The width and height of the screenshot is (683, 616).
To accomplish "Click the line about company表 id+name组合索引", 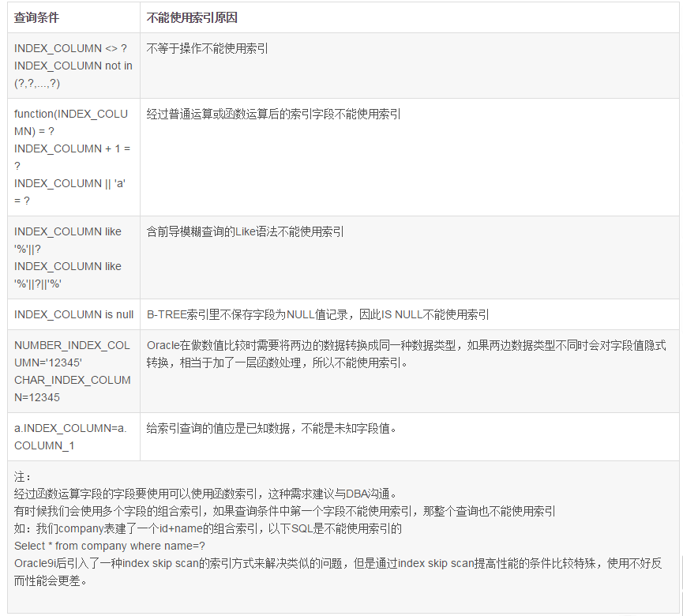I will [x=208, y=528].
